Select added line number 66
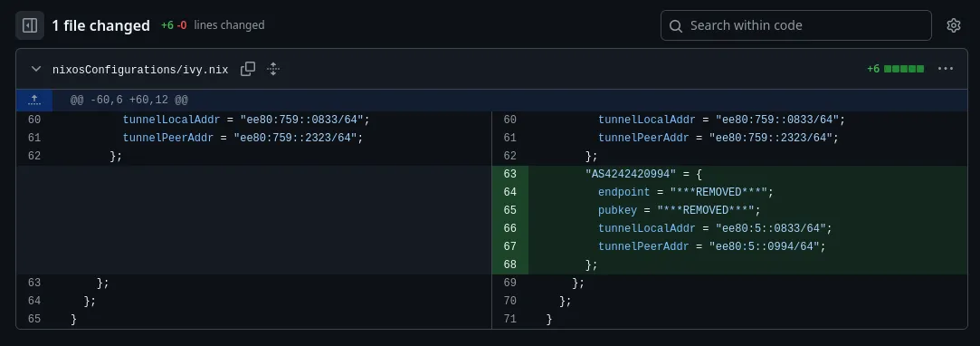 510,228
